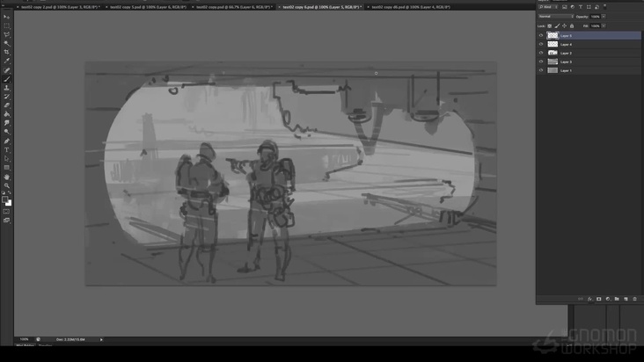The height and width of the screenshot is (362, 644).
Task: Open the status bar info arrow menu
Action: coord(101,339)
